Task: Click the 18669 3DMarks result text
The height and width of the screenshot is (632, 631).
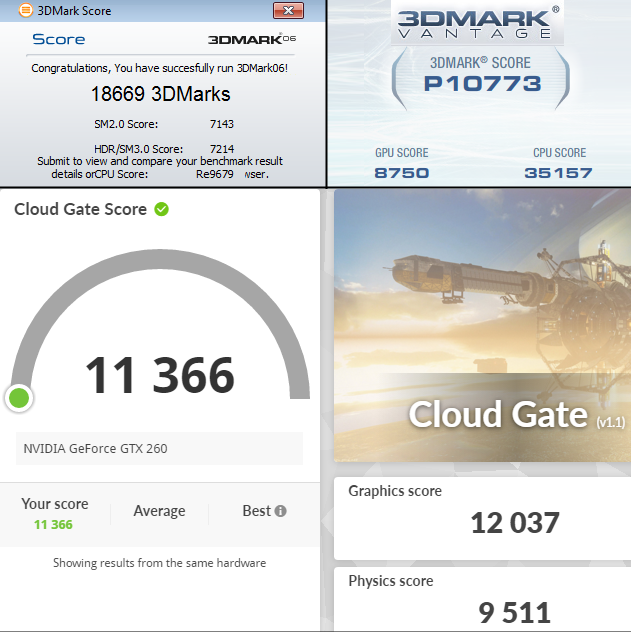Action: (160, 94)
